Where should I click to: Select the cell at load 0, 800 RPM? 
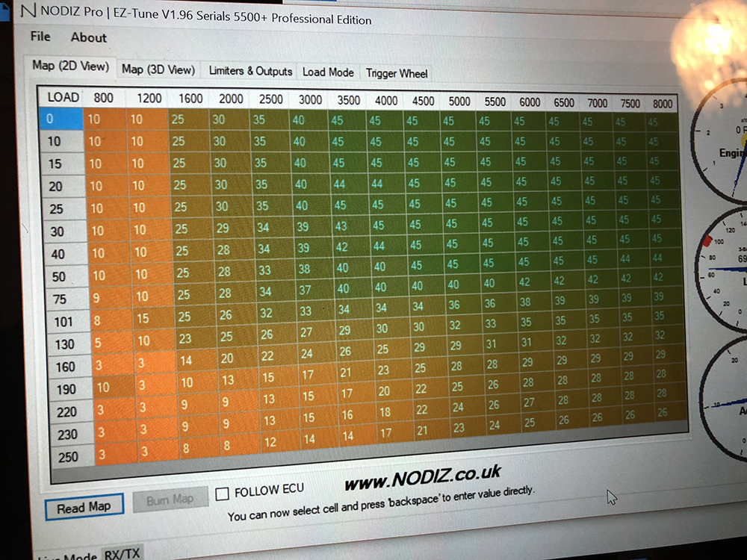tap(105, 119)
